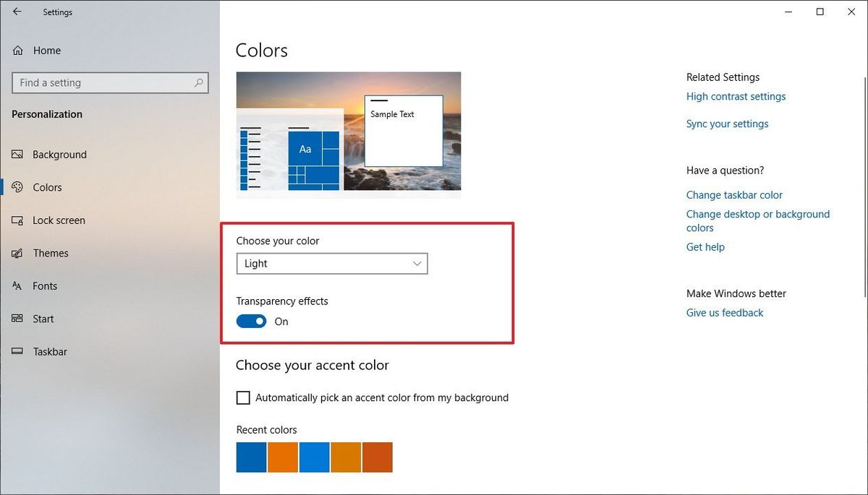Select the Background personalization icon
868x495 pixels.
click(x=16, y=154)
